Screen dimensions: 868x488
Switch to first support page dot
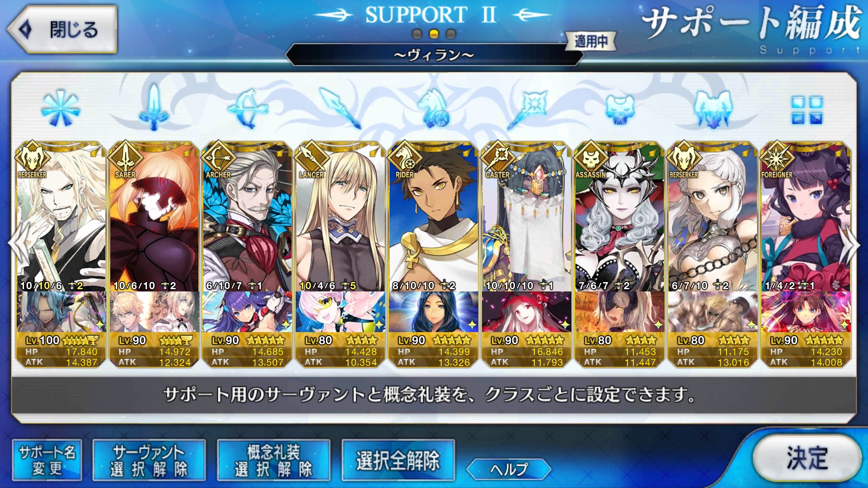point(417,34)
